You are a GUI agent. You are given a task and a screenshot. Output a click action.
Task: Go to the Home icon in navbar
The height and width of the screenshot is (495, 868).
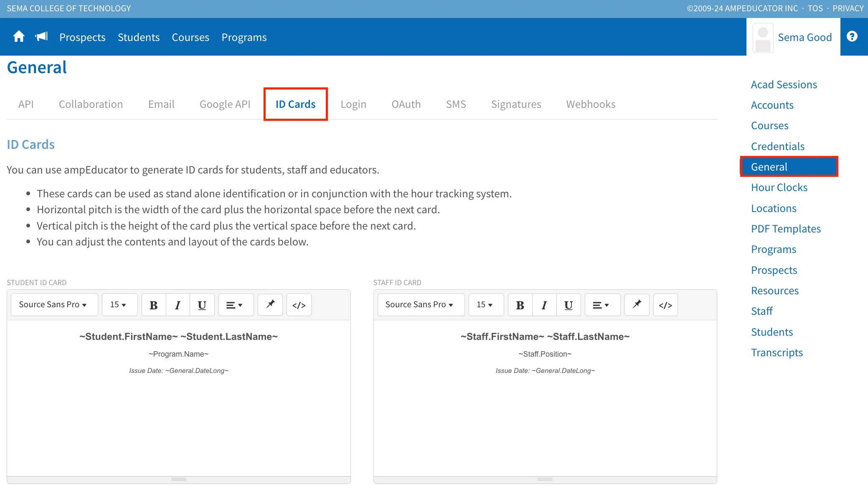[19, 37]
